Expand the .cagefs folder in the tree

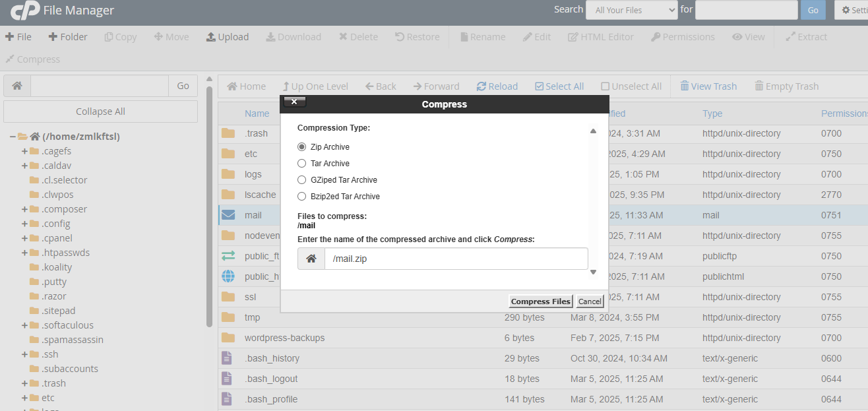(24, 151)
